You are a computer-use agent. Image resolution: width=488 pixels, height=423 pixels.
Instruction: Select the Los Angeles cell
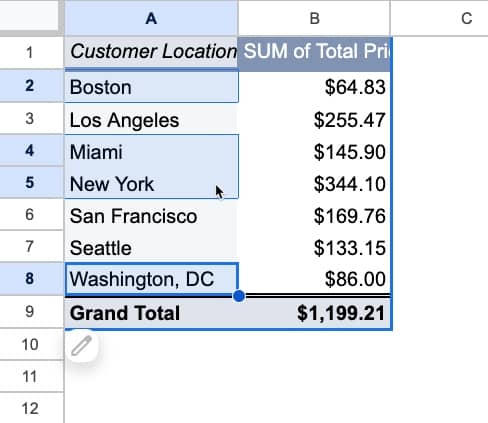[151, 119]
